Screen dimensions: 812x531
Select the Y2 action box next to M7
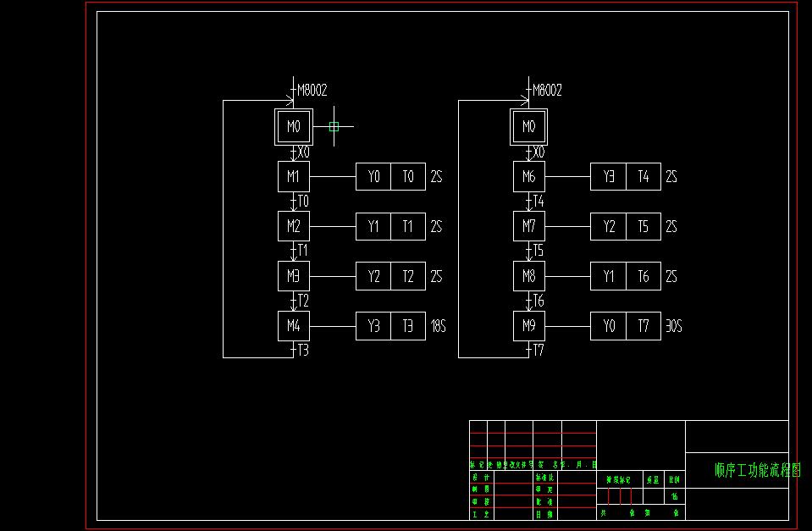click(x=609, y=226)
